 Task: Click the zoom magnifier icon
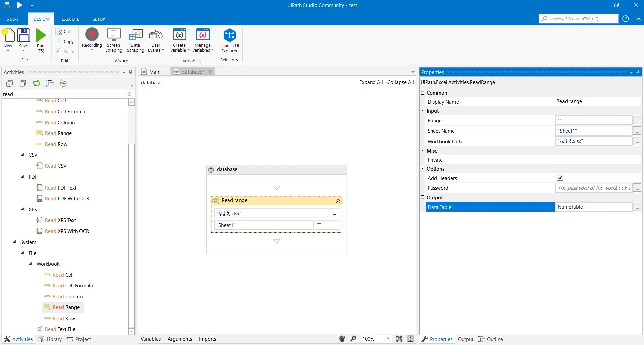[353, 339]
